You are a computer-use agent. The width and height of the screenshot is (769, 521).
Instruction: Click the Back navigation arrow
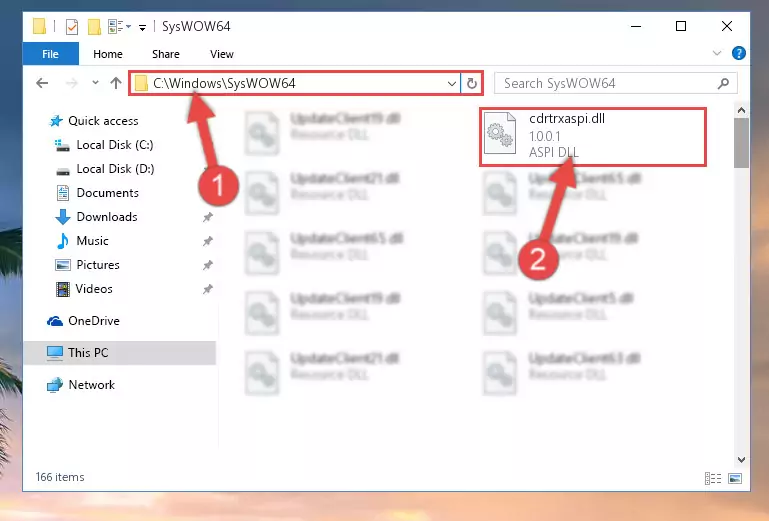coord(42,83)
